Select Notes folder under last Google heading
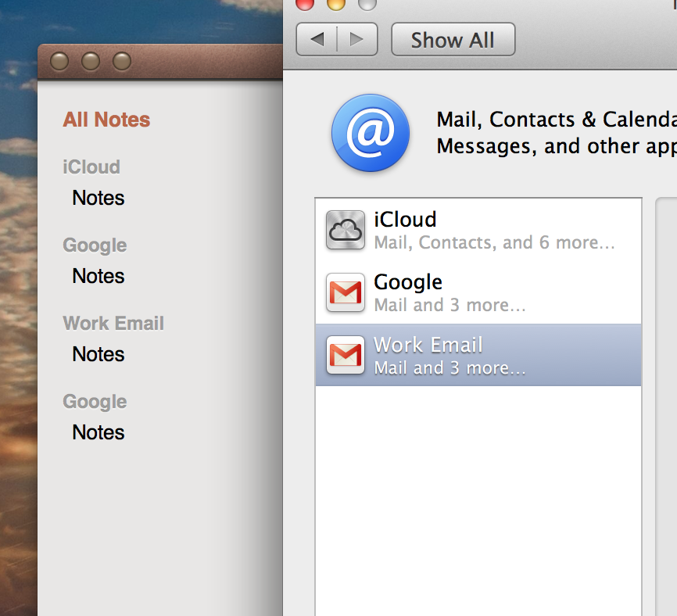 (99, 432)
